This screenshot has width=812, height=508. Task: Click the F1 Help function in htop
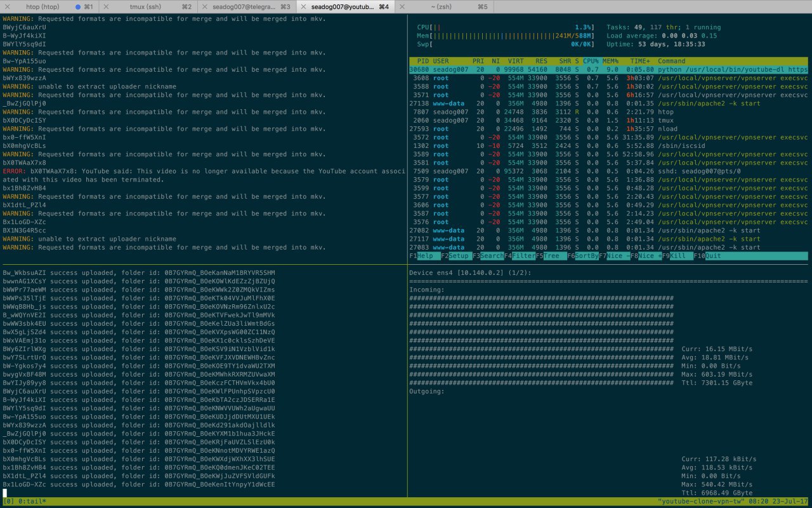pos(424,256)
